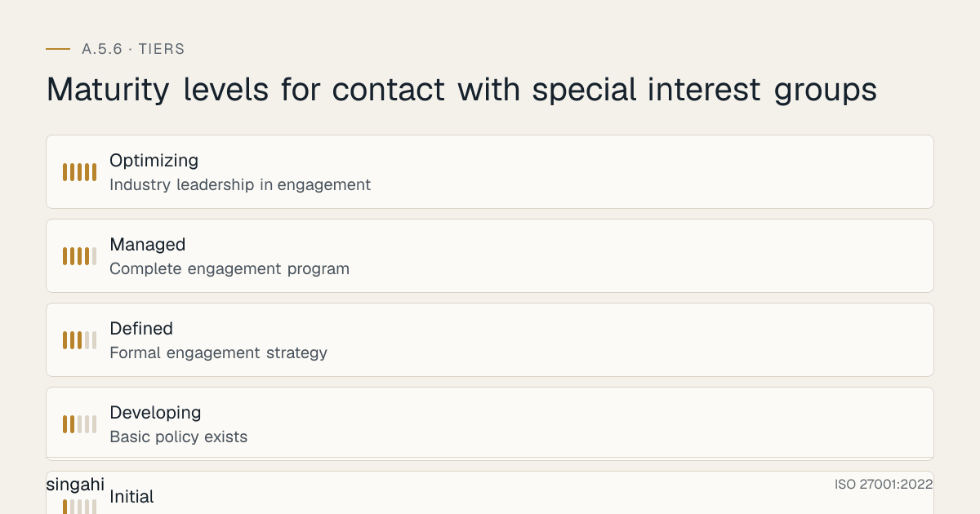Select the Managed tier heading
This screenshot has width=980, height=514.
(x=148, y=245)
